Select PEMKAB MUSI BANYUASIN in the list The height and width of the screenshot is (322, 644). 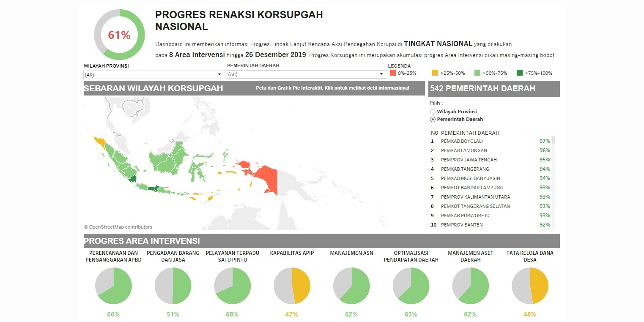click(x=470, y=178)
